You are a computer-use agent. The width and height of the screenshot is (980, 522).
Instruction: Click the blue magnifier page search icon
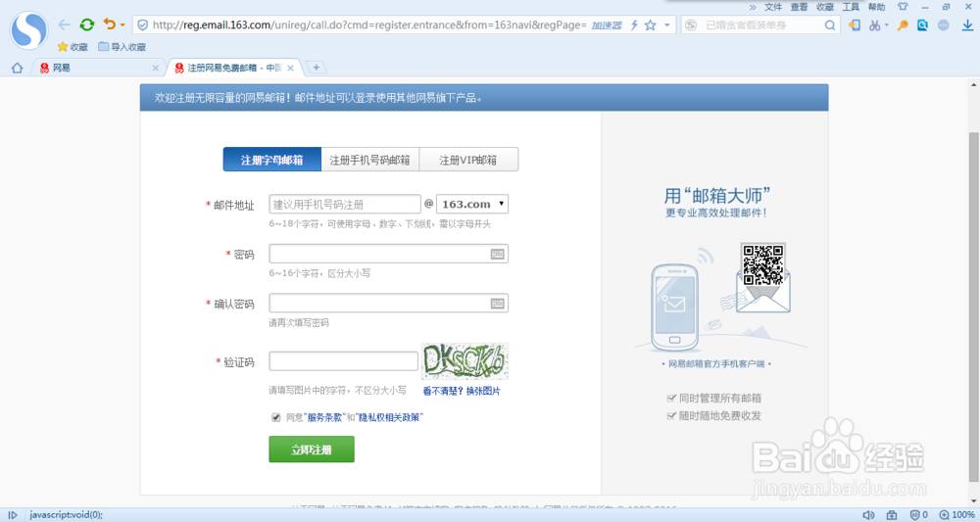coord(922,25)
